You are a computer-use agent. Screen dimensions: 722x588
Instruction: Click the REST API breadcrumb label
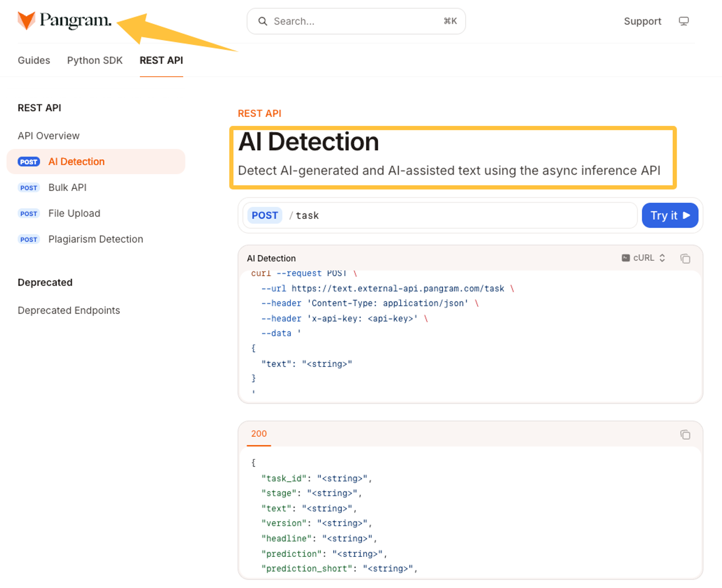[259, 113]
